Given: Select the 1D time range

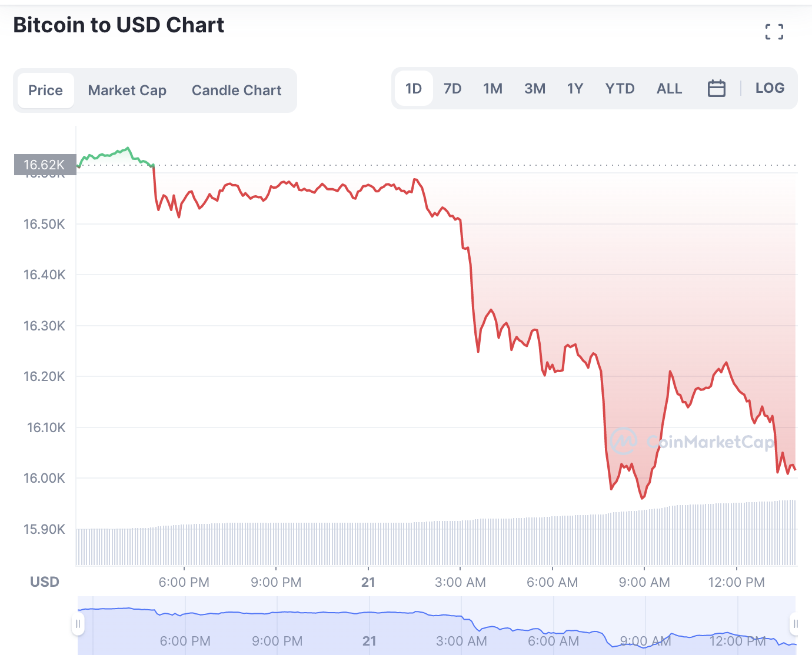Looking at the screenshot, I should [414, 89].
